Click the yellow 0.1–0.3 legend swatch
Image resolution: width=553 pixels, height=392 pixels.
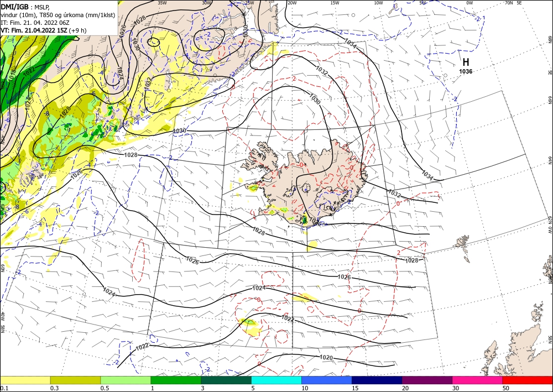[x=25, y=380]
